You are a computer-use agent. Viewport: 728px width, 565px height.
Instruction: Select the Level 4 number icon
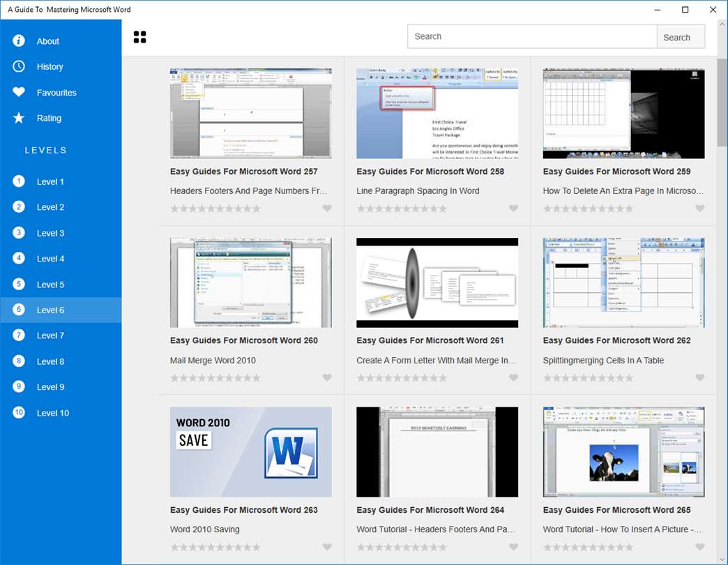coord(19,258)
